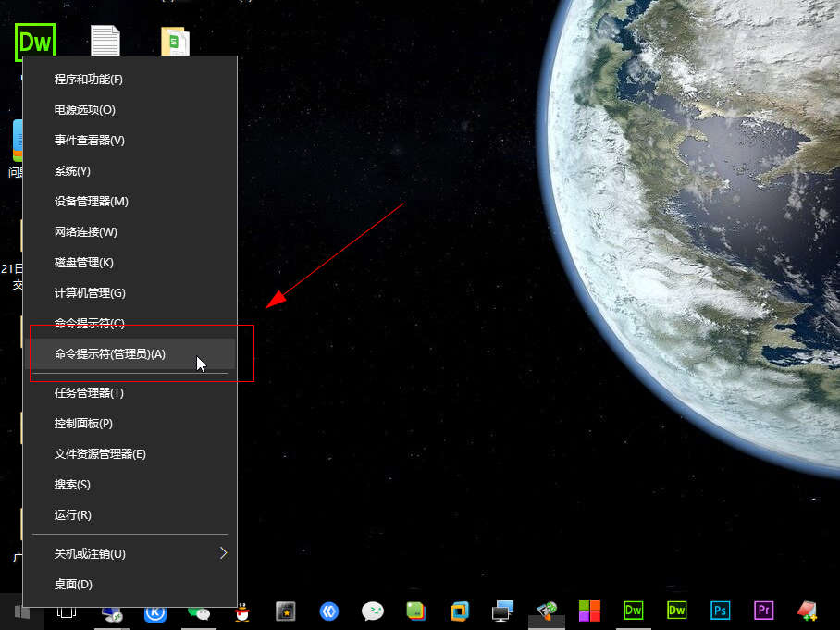
Task: Open 控制面板(P)
Action: [x=130, y=423]
